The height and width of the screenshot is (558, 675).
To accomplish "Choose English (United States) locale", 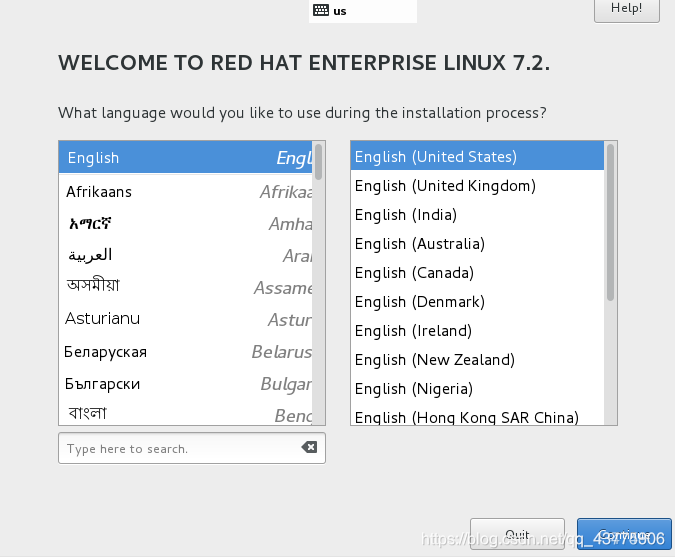I will tap(477, 156).
